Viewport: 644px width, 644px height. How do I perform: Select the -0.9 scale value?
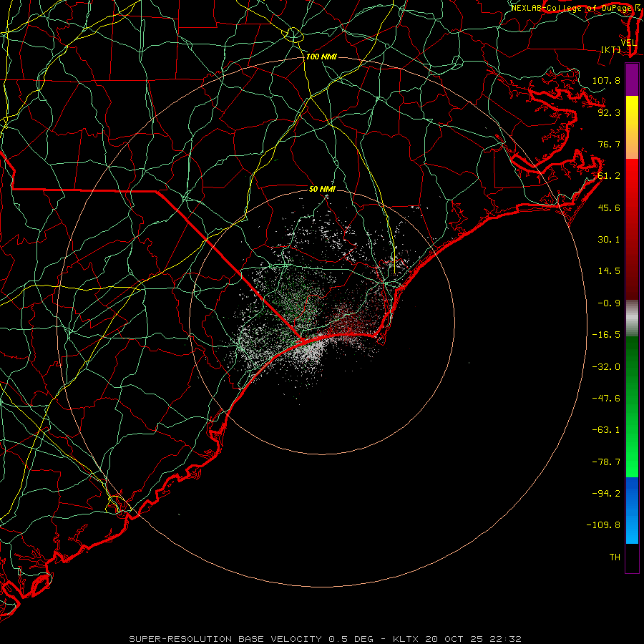(x=609, y=303)
